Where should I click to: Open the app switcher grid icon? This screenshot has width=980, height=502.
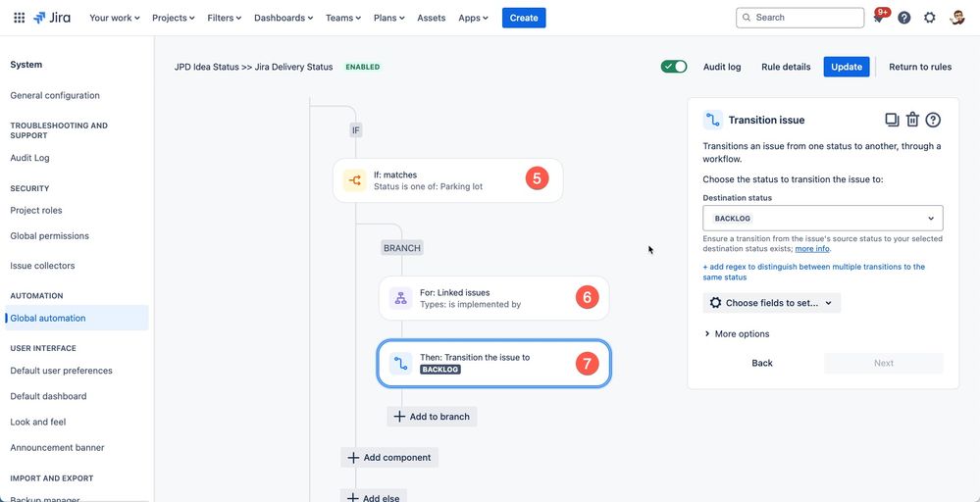(20, 18)
